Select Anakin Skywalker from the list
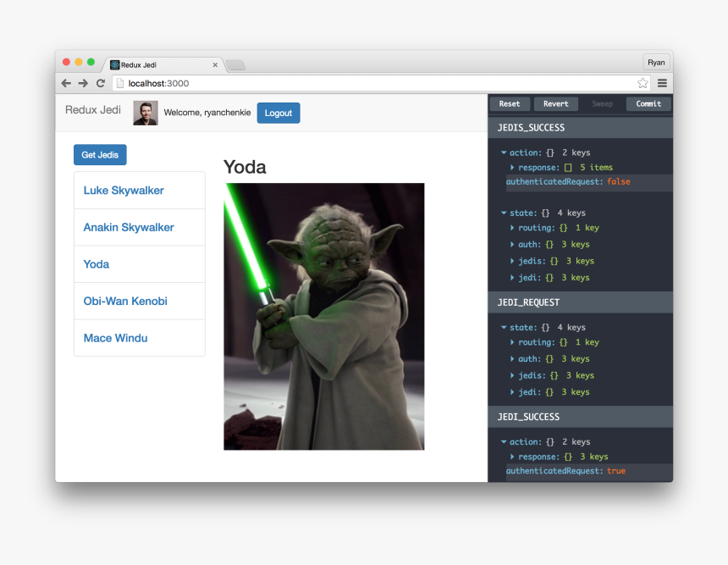The height and width of the screenshot is (565, 728). (x=140, y=227)
